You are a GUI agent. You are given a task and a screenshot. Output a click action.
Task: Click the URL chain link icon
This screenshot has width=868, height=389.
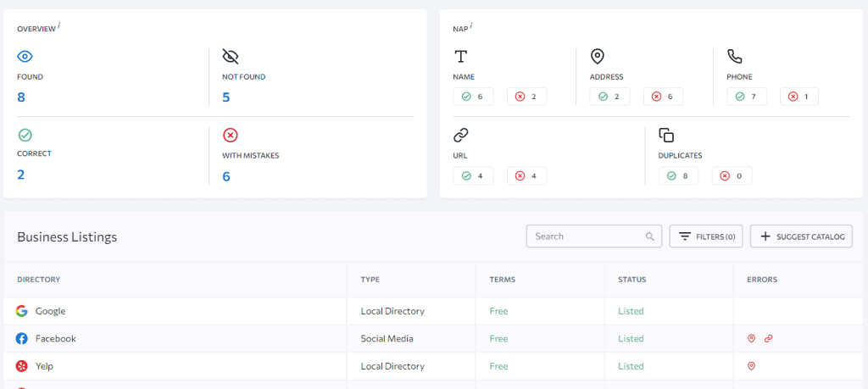[x=460, y=135]
